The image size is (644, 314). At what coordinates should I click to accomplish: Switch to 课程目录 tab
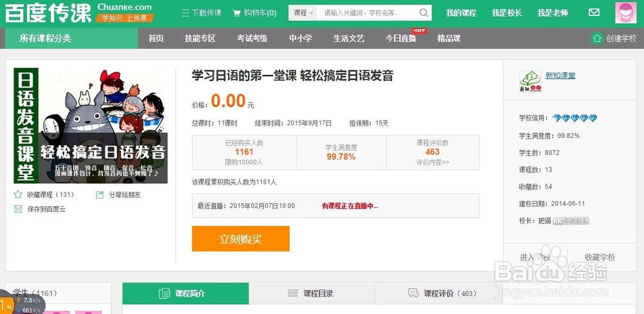tap(312, 293)
